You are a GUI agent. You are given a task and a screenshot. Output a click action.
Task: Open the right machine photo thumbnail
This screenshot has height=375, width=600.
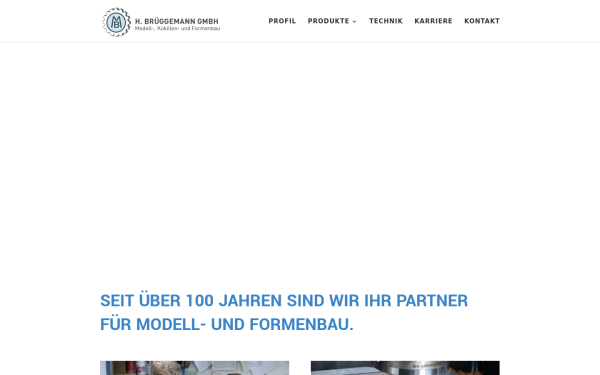(x=405, y=368)
